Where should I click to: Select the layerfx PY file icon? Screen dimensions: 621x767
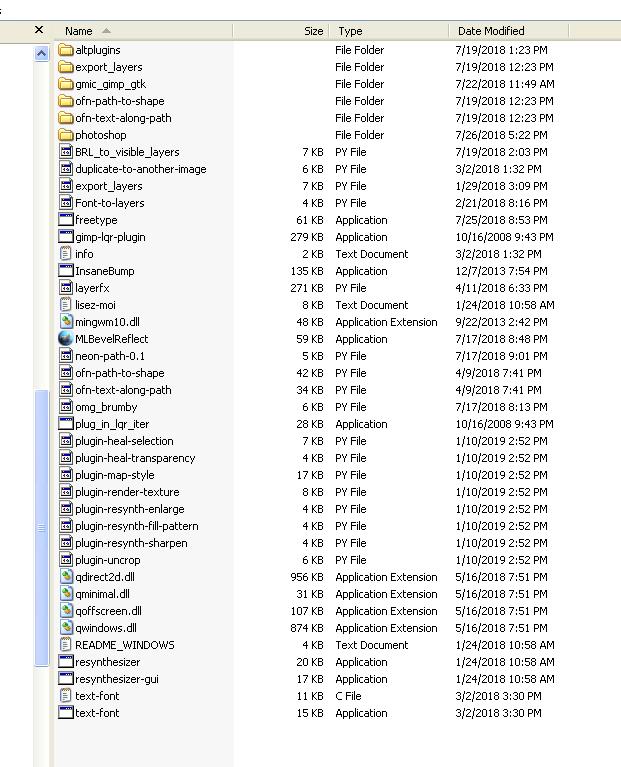pyautogui.click(x=66, y=288)
